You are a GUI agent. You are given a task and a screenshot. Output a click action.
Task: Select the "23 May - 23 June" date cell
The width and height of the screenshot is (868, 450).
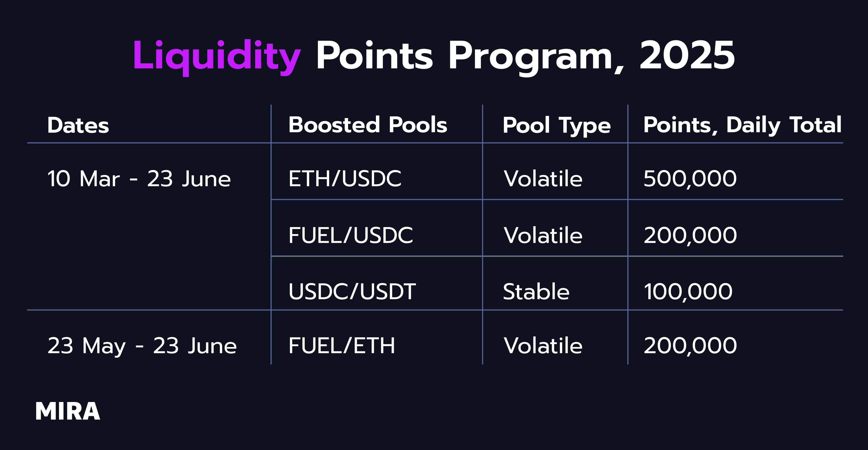pos(142,346)
